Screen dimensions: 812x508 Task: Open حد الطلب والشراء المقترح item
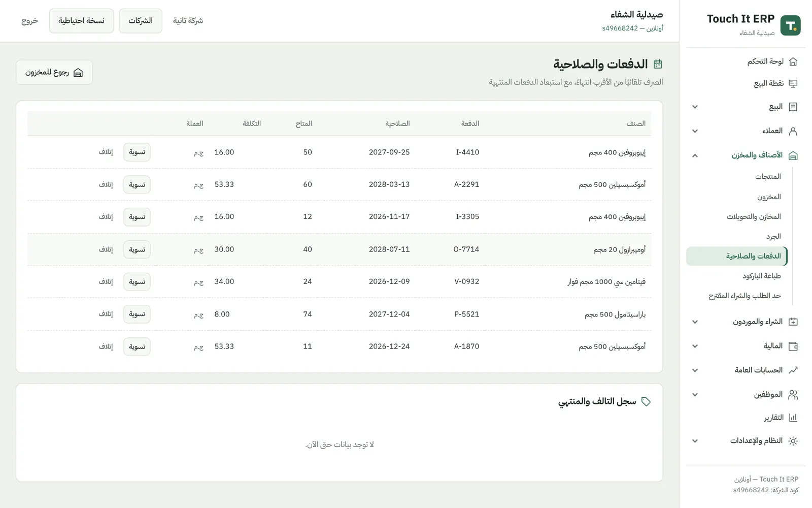[745, 296]
